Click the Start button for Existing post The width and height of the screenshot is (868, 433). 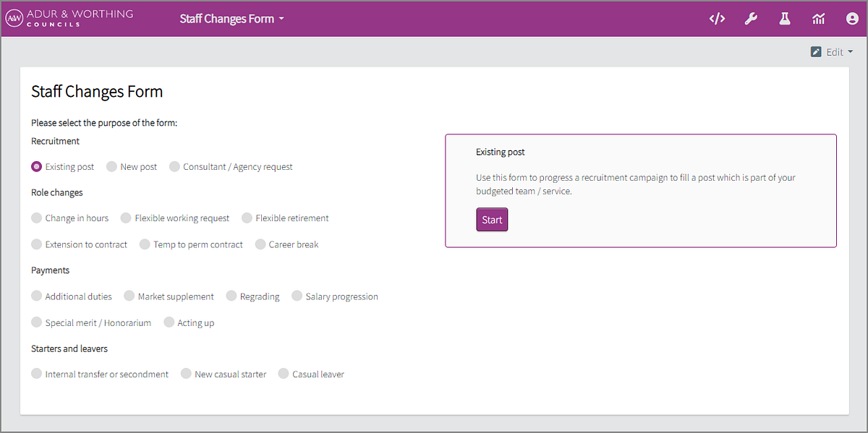tap(492, 219)
